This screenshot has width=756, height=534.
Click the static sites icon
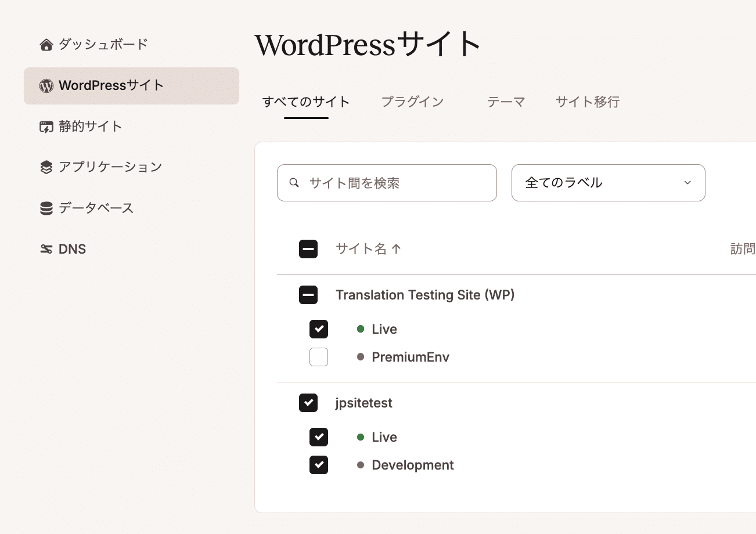46,127
